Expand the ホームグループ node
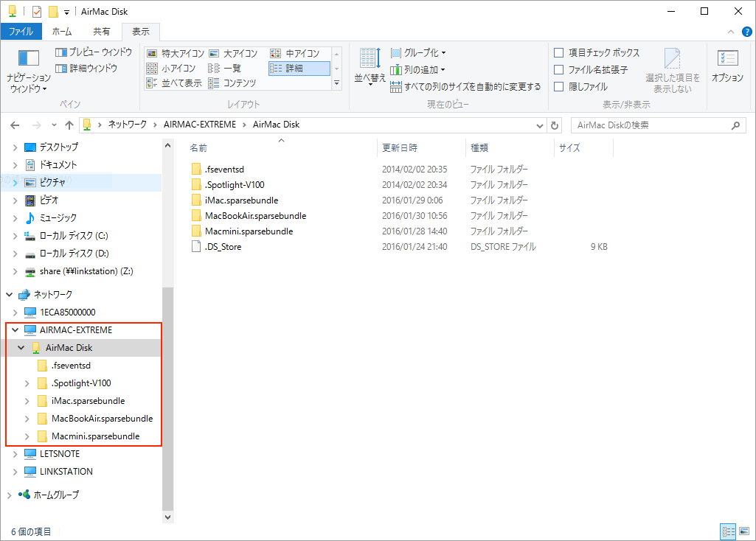Screen dimensions: 756x541 click(x=9, y=495)
